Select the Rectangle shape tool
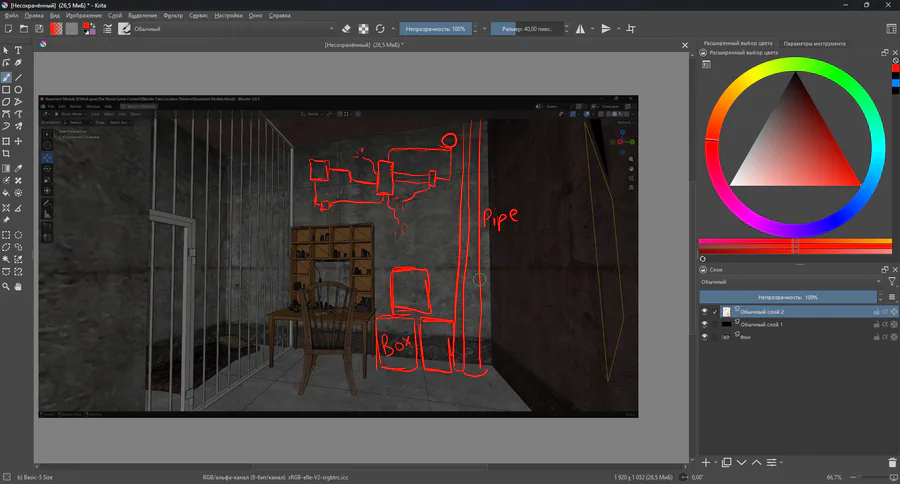 (6, 90)
